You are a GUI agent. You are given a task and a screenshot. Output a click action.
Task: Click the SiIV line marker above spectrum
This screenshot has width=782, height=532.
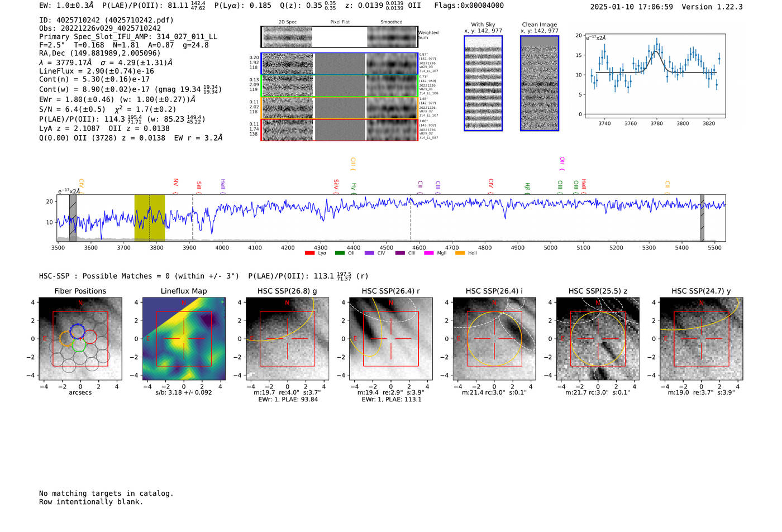336,186
